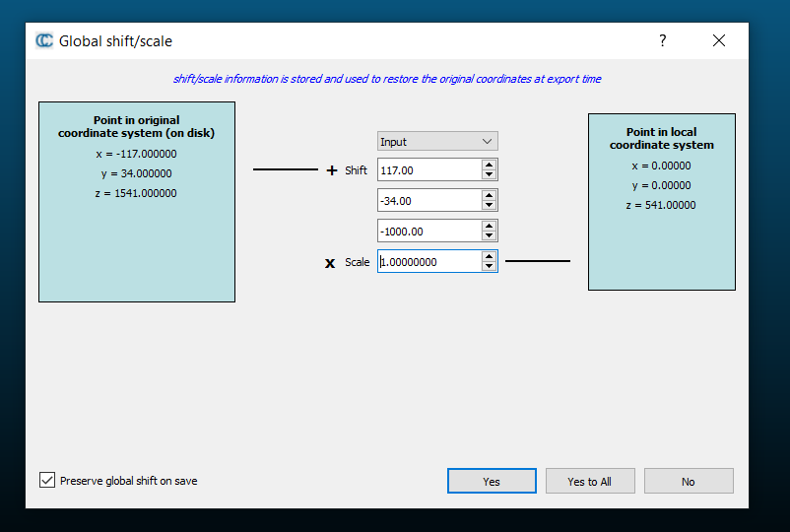Decrease the Scale value with down arrow
This screenshot has height=532, width=790.
[489, 266]
